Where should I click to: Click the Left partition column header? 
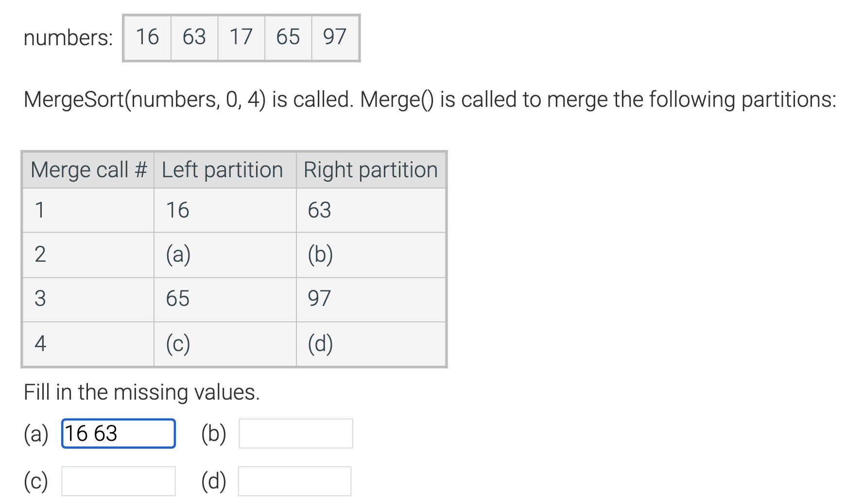click(222, 169)
